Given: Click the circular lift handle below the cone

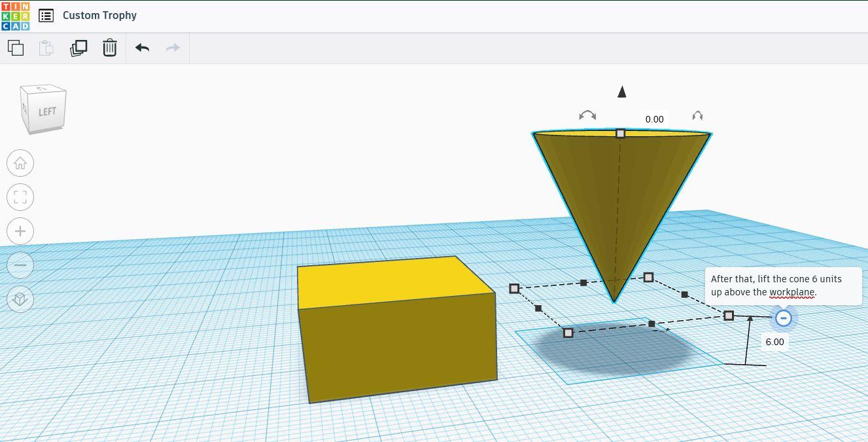Looking at the screenshot, I should point(783,318).
